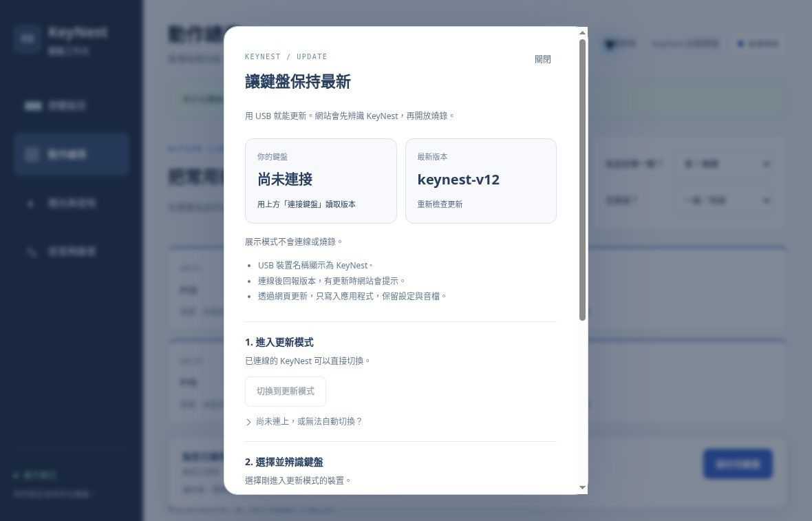Click the heading 1. 進入更新模式
Image resolution: width=812 pixels, height=521 pixels.
point(279,342)
